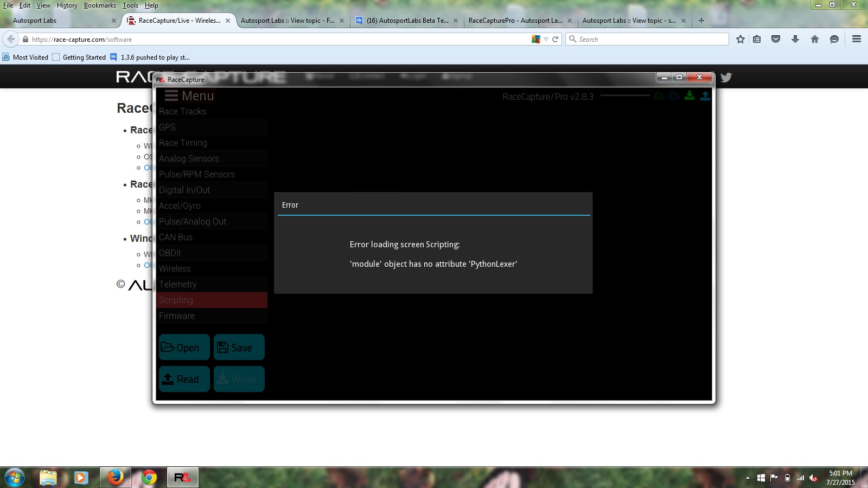
Task: Select OBDII in RaceCapture menu
Action: click(x=212, y=253)
